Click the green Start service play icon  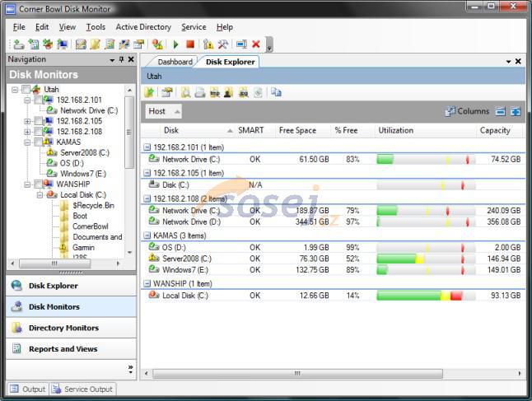pos(175,44)
